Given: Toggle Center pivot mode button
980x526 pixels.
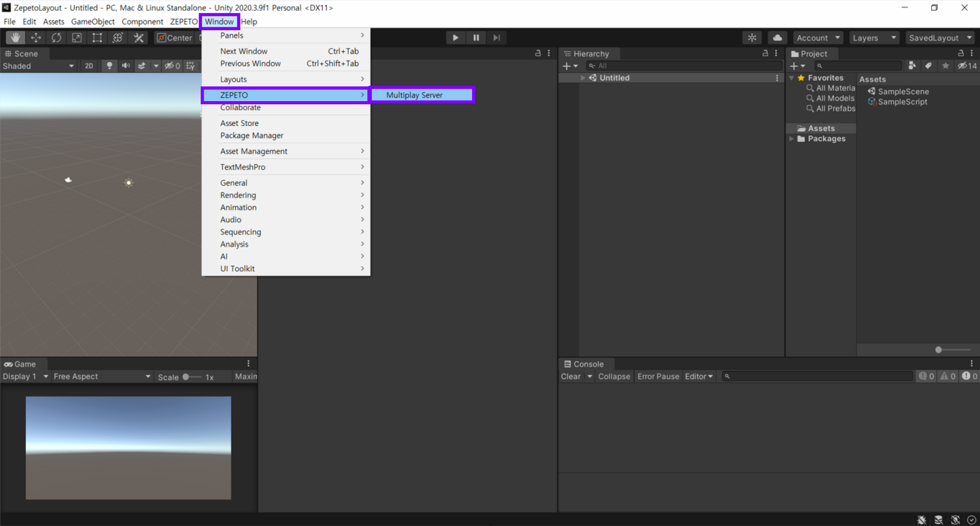Looking at the screenshot, I should [x=175, y=38].
